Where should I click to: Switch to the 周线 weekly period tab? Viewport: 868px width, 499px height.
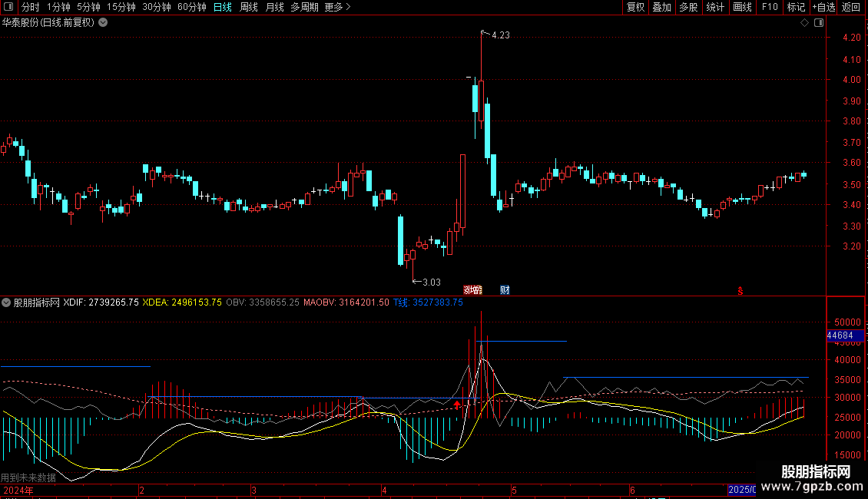pos(249,7)
